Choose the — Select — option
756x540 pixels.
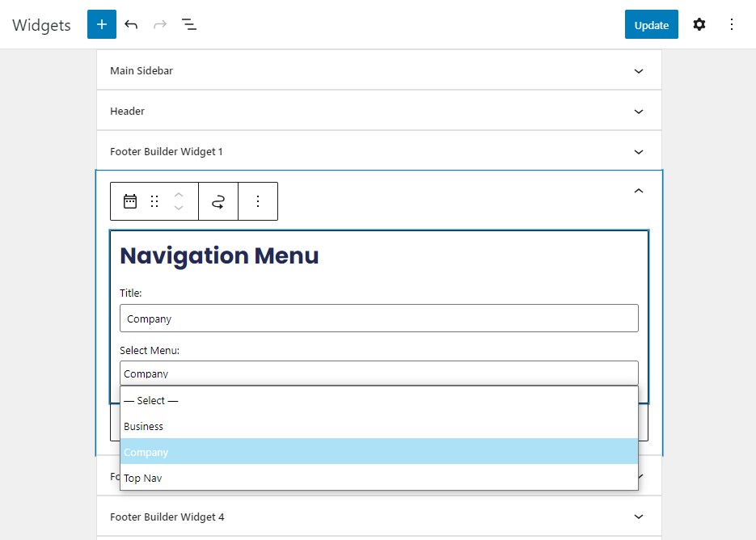point(379,400)
